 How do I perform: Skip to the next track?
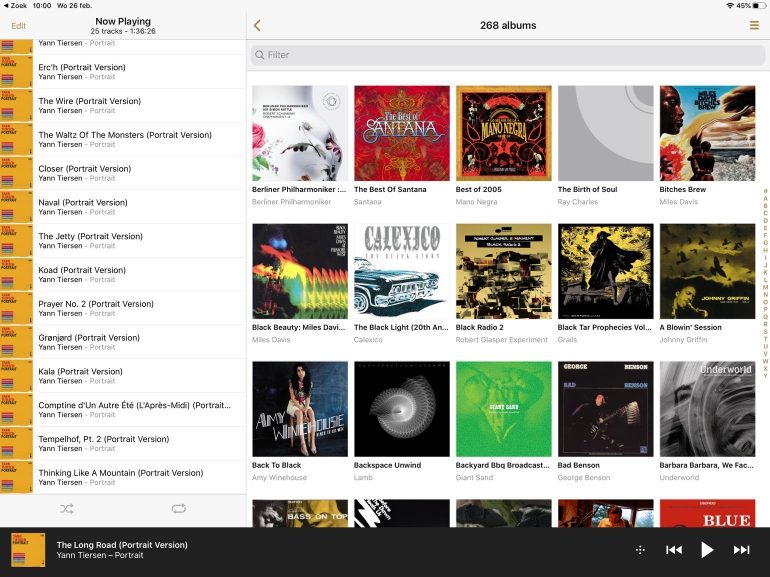(741, 550)
